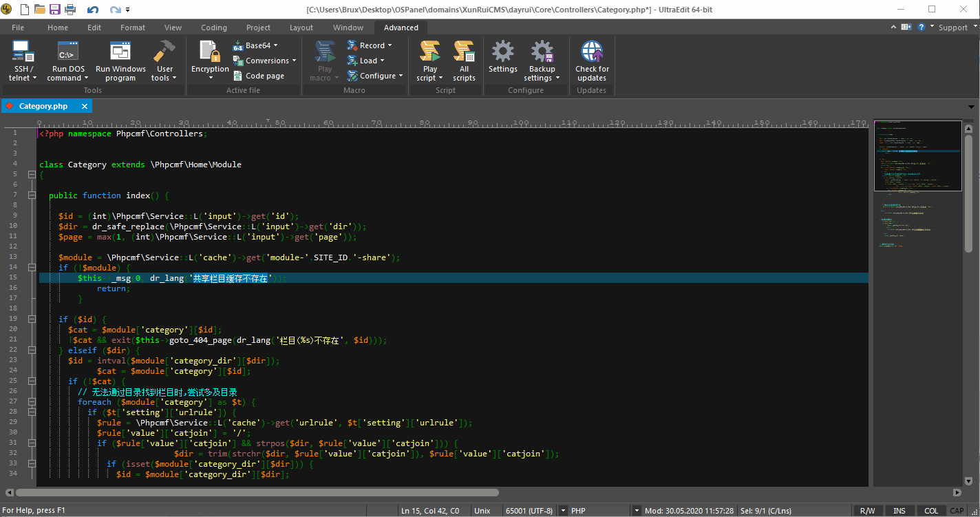Screen dimensions: 980x517
Task: Close the Category.php tab
Action: point(85,106)
